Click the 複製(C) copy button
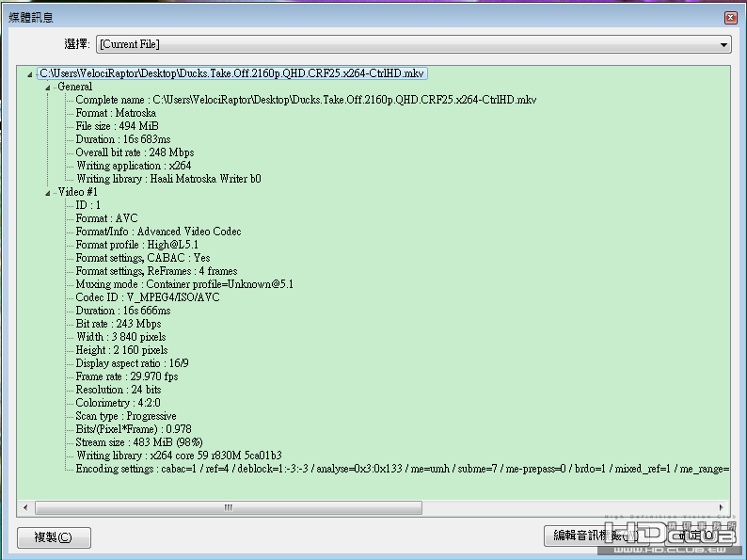Viewport: 747px width, 560px height. click(54, 537)
